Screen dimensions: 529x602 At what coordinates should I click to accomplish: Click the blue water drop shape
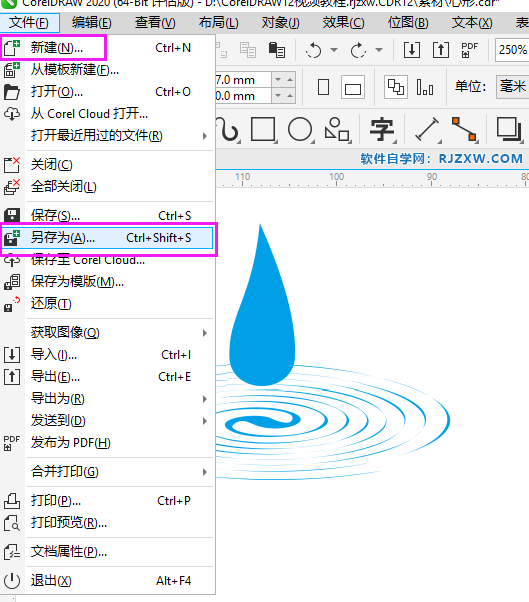pos(262,307)
